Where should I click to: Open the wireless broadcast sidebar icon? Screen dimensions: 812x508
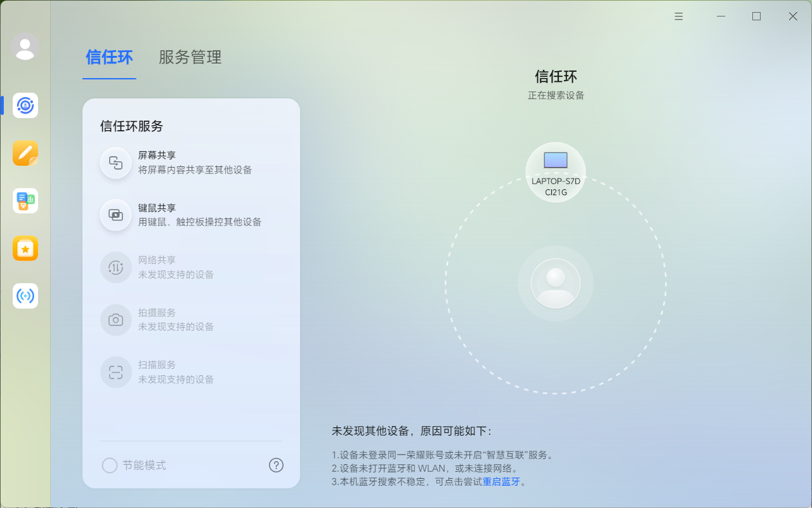coord(25,296)
